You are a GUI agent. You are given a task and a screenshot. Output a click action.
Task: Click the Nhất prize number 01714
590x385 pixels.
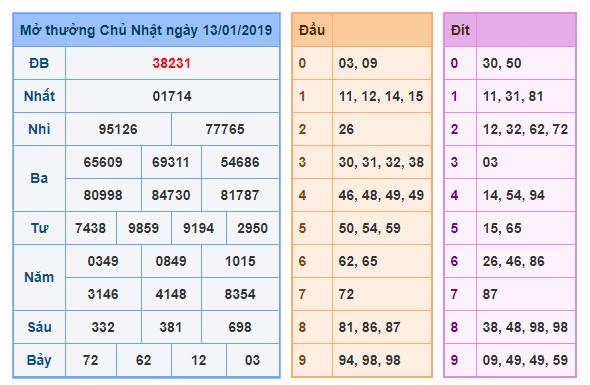(x=172, y=96)
